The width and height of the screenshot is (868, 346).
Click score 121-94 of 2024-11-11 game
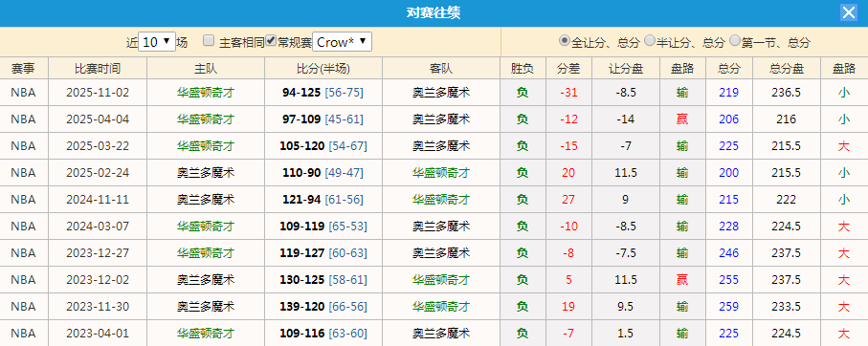coord(301,200)
